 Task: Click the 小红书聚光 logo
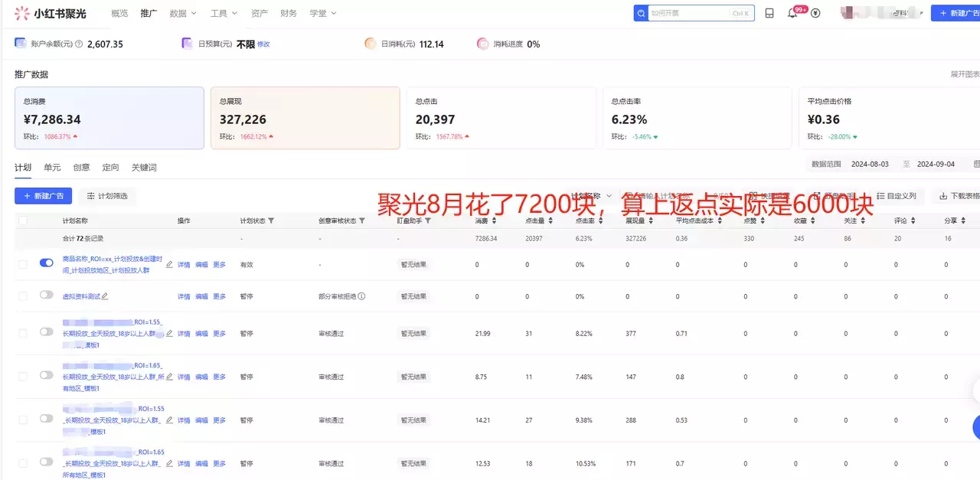[49, 12]
